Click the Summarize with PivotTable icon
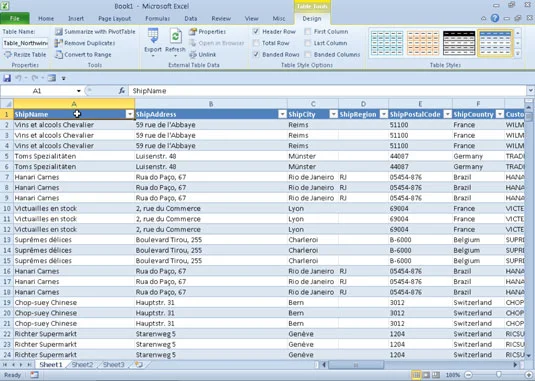This screenshot has width=535, height=381. pos(59,32)
